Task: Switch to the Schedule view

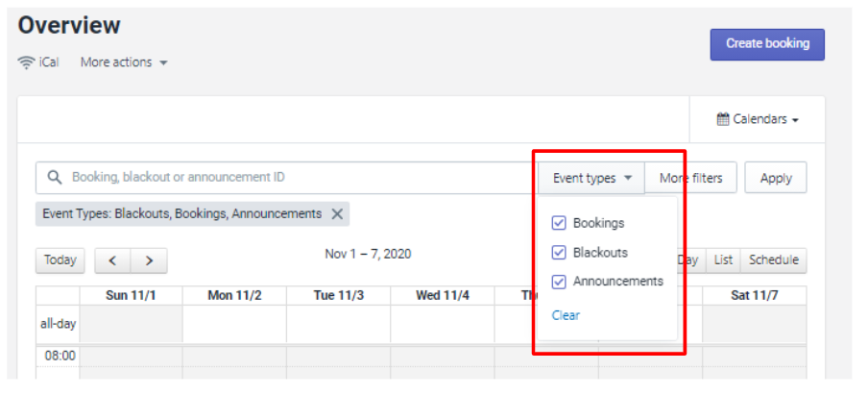Action: [x=773, y=260]
